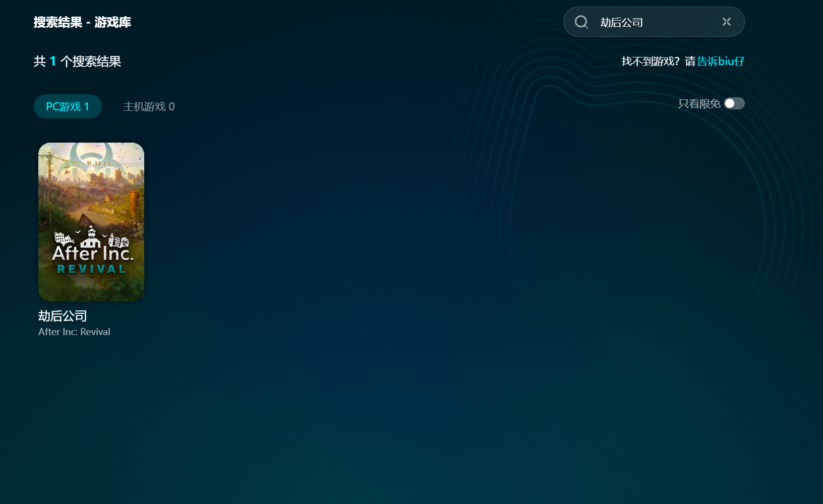Click the 只看限免 label text
Image resolution: width=823 pixels, height=504 pixels.
(699, 104)
